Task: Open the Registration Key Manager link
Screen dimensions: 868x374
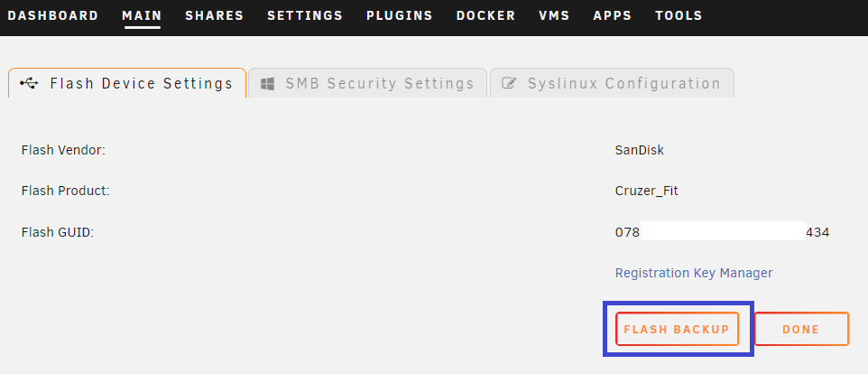Action: (694, 273)
